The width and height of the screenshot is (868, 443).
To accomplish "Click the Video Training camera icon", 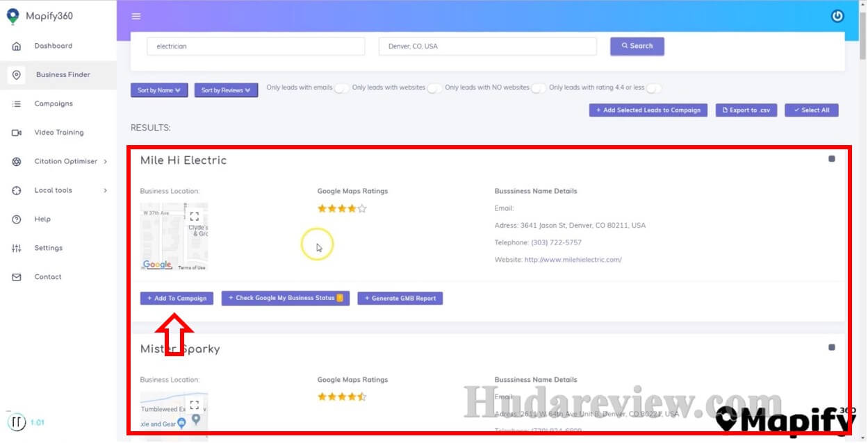I will 17,133.
